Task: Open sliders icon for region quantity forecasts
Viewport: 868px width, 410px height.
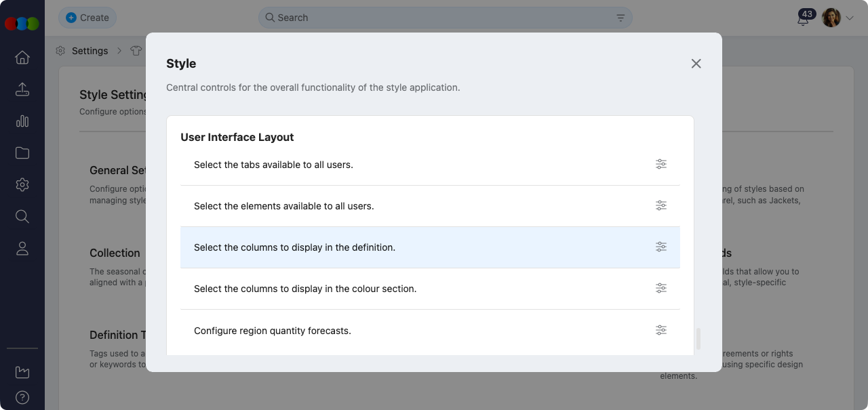Action: tap(661, 330)
